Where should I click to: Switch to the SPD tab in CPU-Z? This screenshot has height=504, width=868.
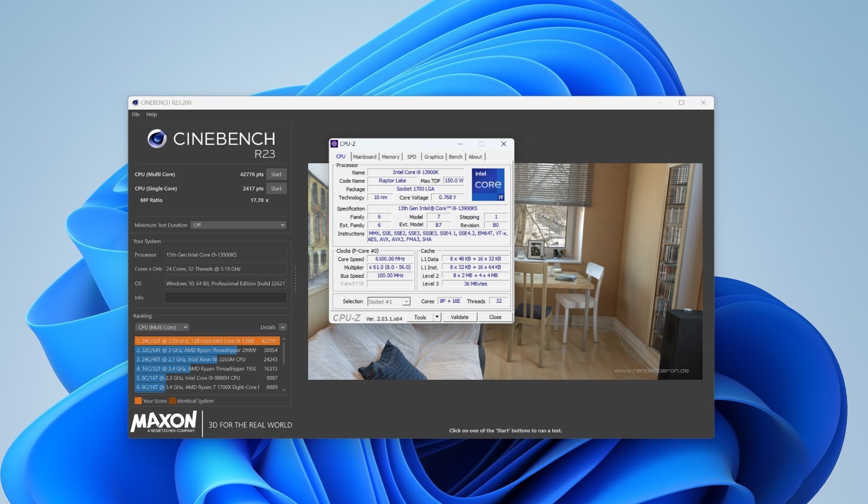412,157
